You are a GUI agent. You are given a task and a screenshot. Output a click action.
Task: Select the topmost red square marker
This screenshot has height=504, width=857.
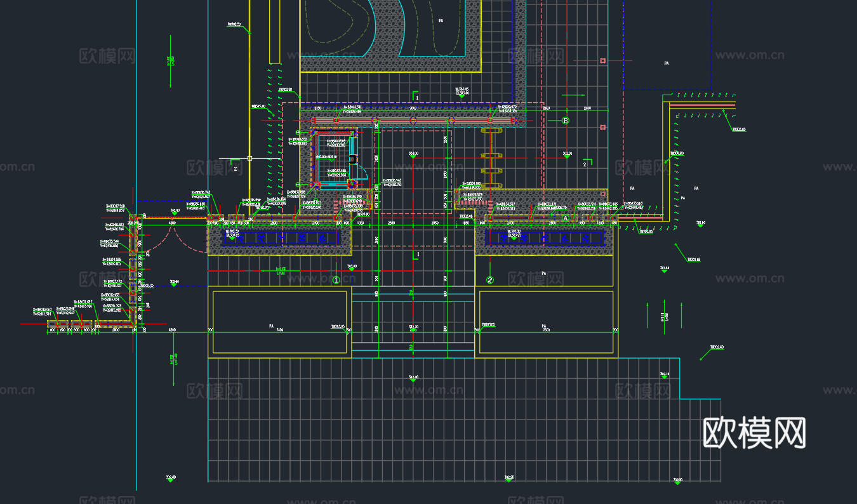602,61
